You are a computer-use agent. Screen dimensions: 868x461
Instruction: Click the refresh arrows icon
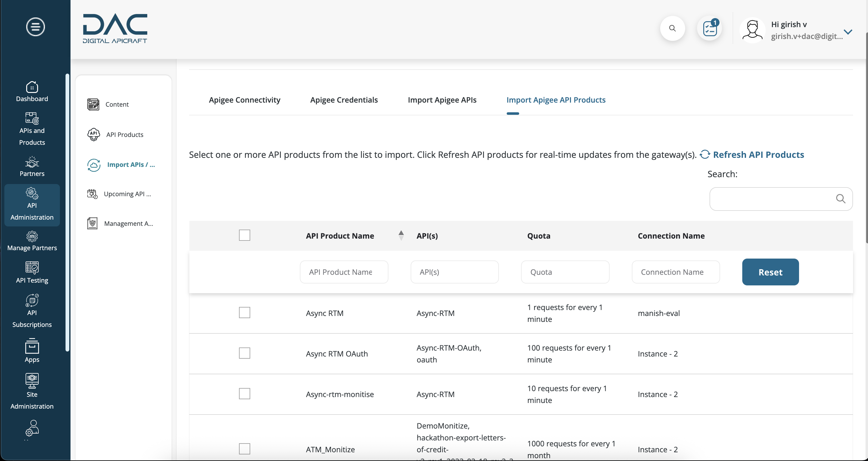(705, 154)
